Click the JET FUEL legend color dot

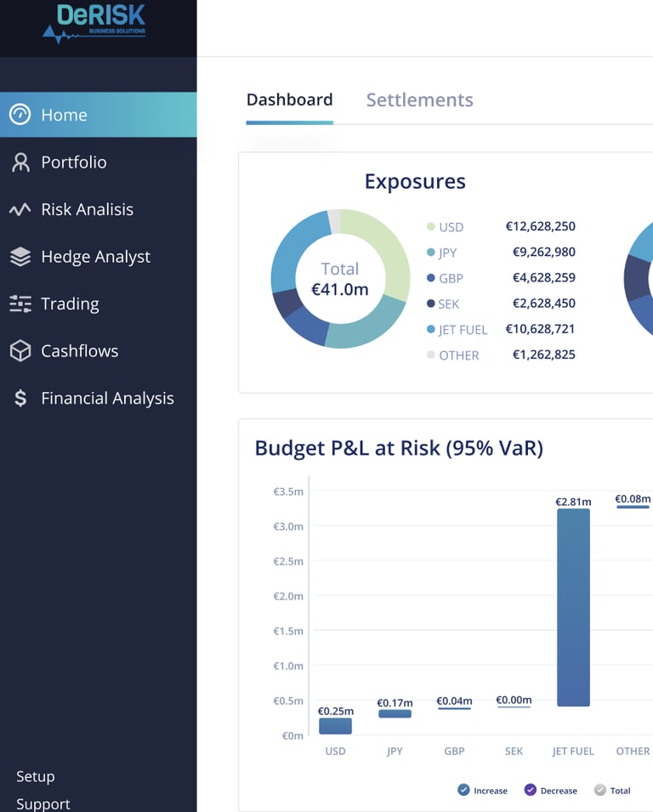point(430,329)
